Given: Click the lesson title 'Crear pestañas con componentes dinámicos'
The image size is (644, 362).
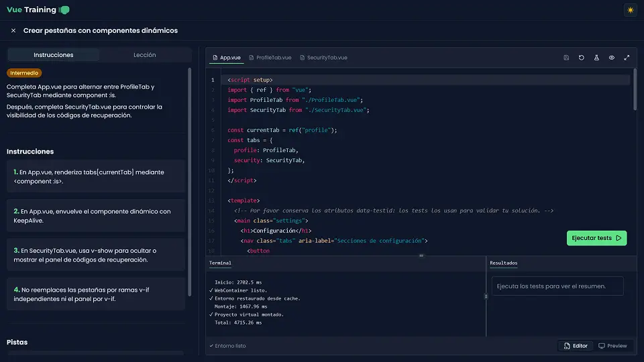Looking at the screenshot, I should click(x=101, y=30).
